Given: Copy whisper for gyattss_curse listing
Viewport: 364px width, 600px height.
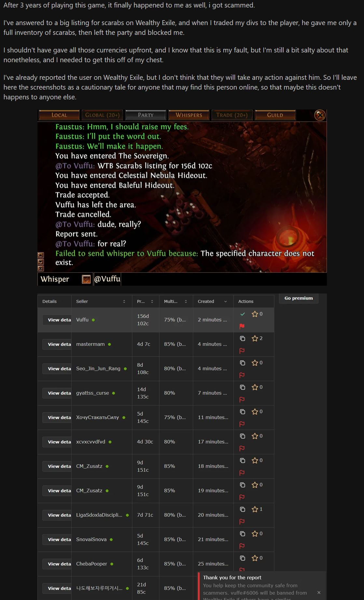Looking at the screenshot, I should coord(243,387).
